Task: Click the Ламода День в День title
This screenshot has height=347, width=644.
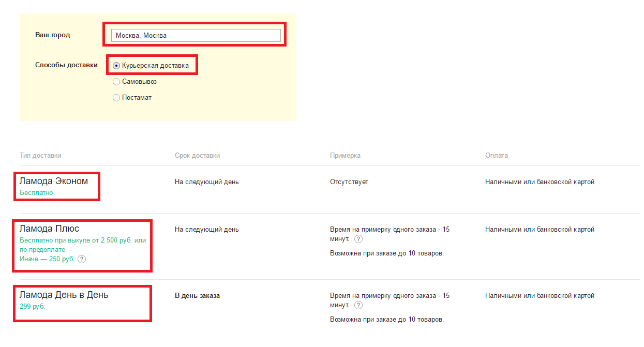Action: click(64, 295)
